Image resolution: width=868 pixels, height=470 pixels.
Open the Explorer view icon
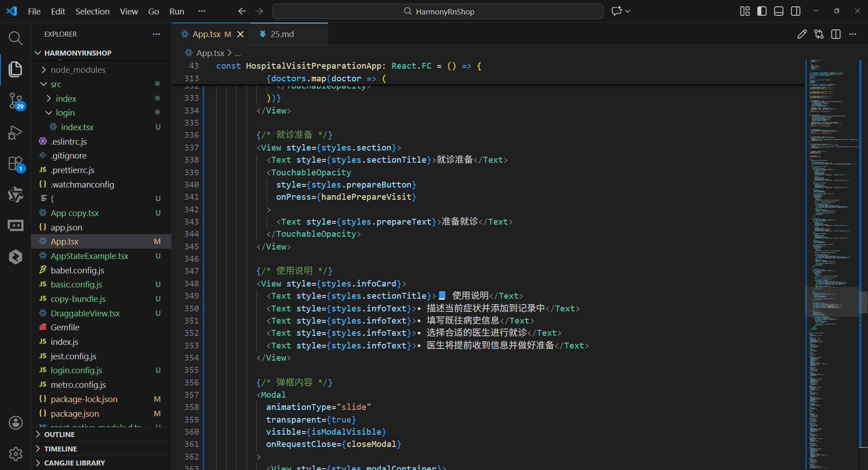pyautogui.click(x=15, y=69)
